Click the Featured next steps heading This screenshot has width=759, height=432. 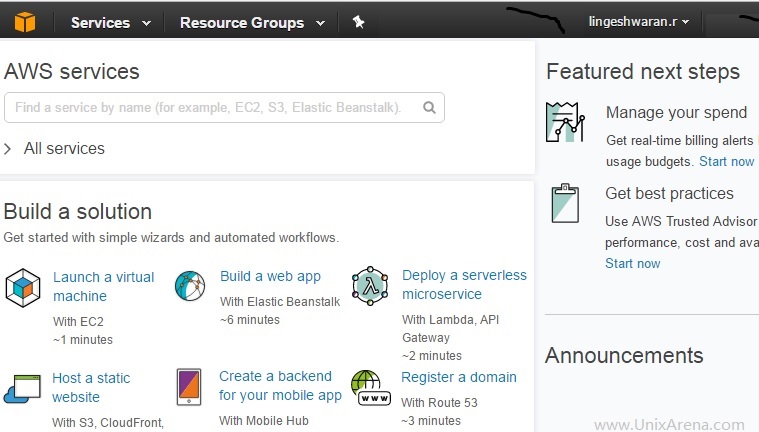click(x=643, y=72)
